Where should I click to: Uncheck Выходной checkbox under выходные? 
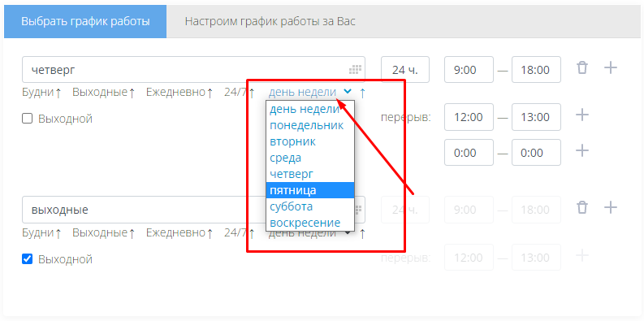point(27,259)
